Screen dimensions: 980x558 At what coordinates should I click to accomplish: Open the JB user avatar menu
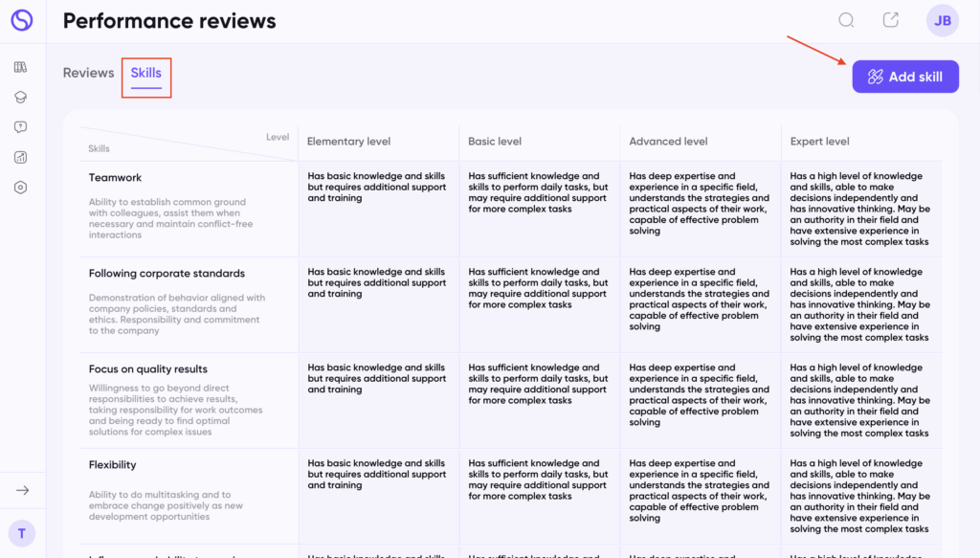click(943, 21)
